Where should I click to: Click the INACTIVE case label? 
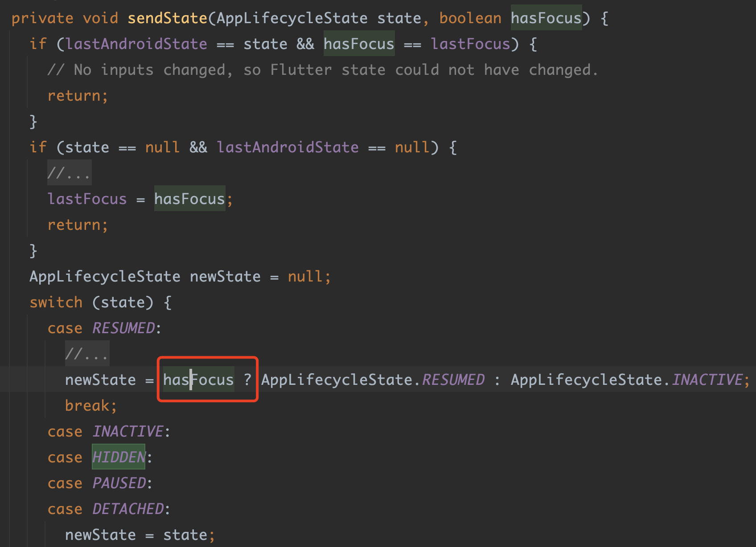128,432
